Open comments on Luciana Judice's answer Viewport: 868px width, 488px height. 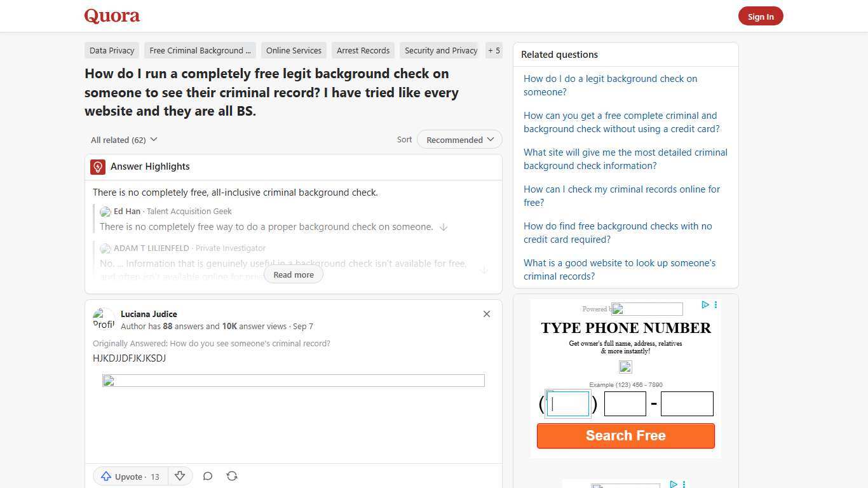(207, 476)
